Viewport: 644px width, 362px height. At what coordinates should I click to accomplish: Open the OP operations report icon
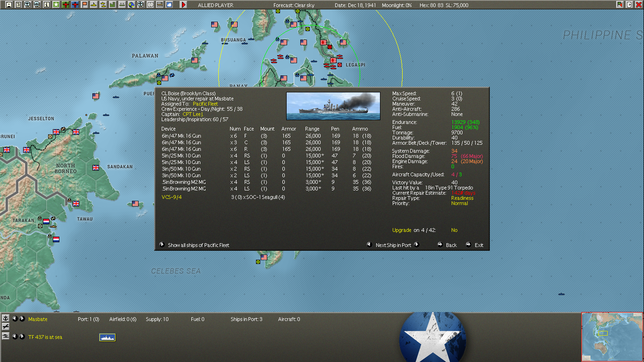pyautogui.click(x=150, y=5)
